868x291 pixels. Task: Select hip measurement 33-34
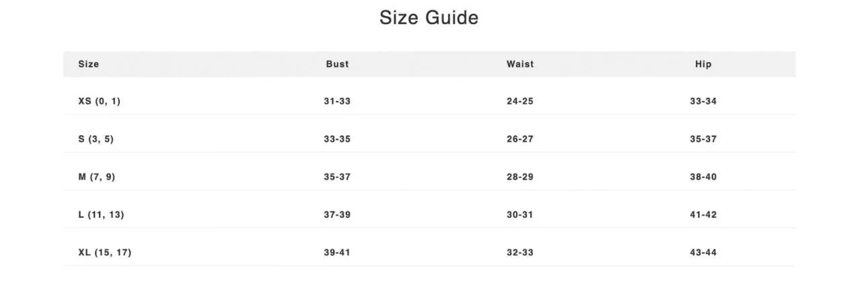pyautogui.click(x=703, y=102)
